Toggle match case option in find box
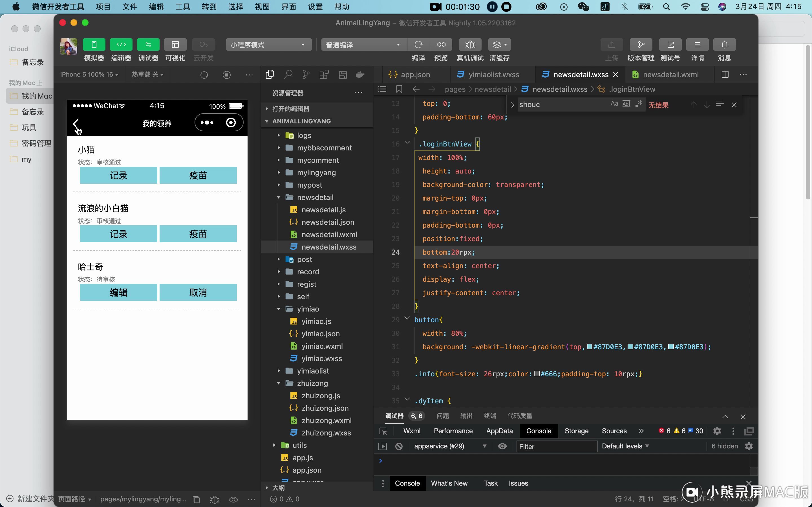 pos(614,104)
